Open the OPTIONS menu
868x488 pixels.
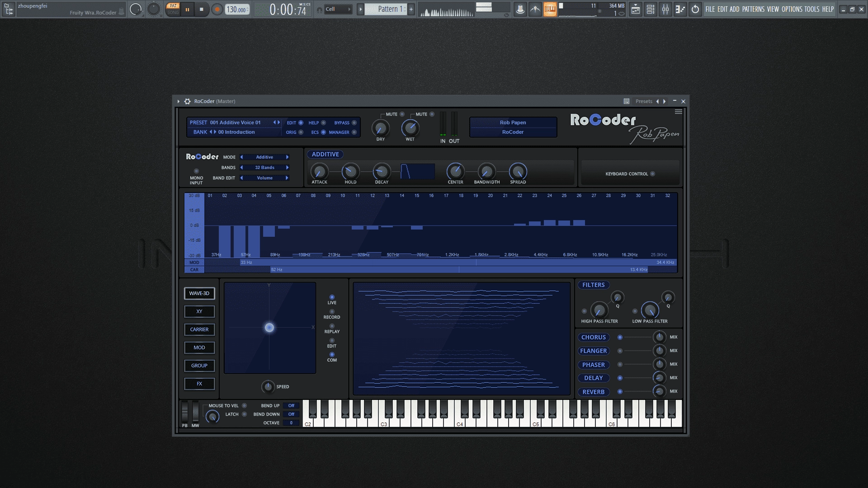pyautogui.click(x=792, y=9)
